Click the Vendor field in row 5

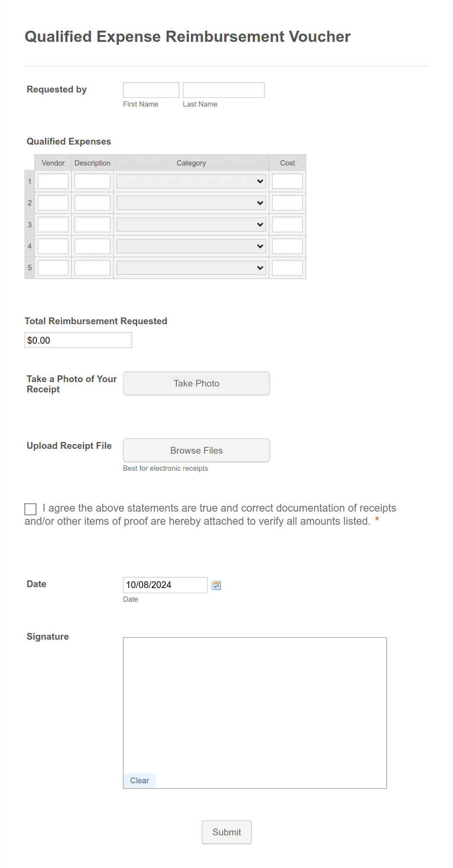[x=52, y=267]
